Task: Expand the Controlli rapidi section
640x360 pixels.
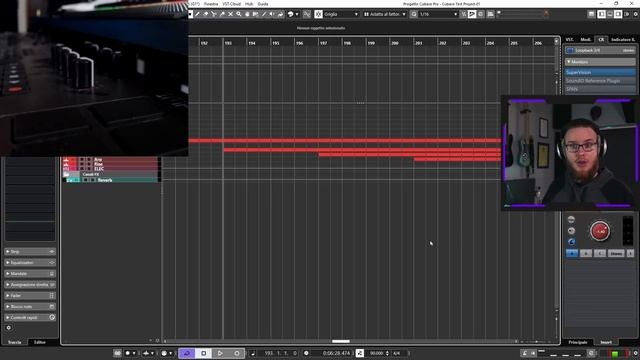Action: tap(30, 317)
